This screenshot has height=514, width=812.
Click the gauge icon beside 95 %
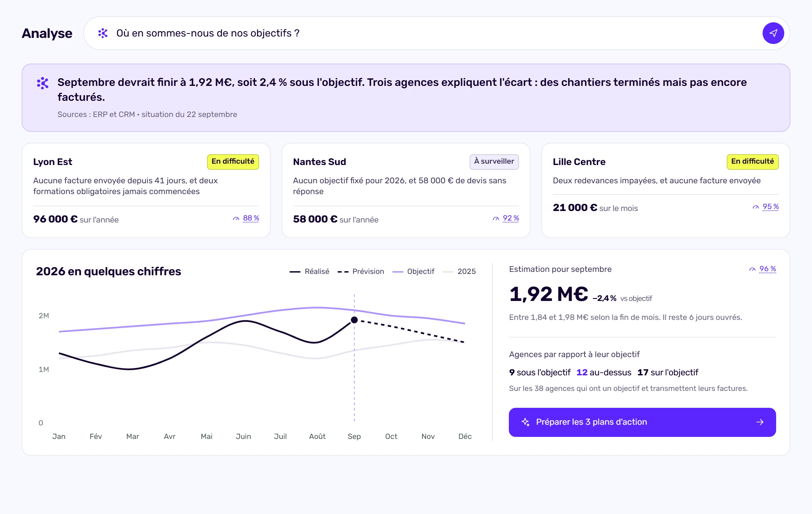[756, 207]
